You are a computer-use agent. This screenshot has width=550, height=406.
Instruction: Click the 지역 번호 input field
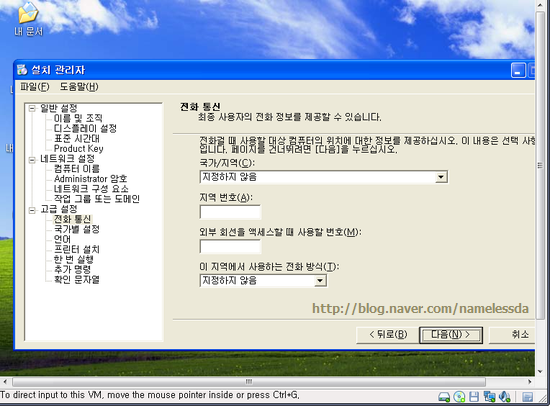coord(230,212)
